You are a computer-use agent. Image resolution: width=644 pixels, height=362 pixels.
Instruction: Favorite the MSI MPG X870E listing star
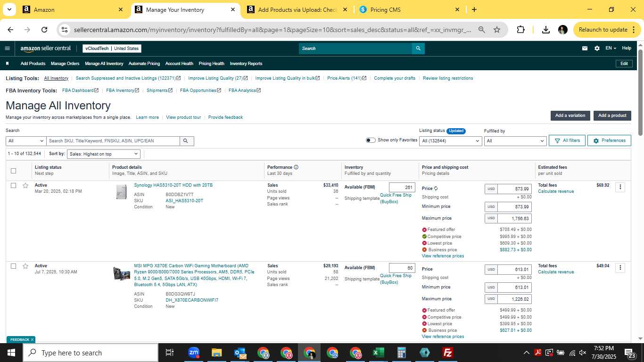[x=25, y=266]
